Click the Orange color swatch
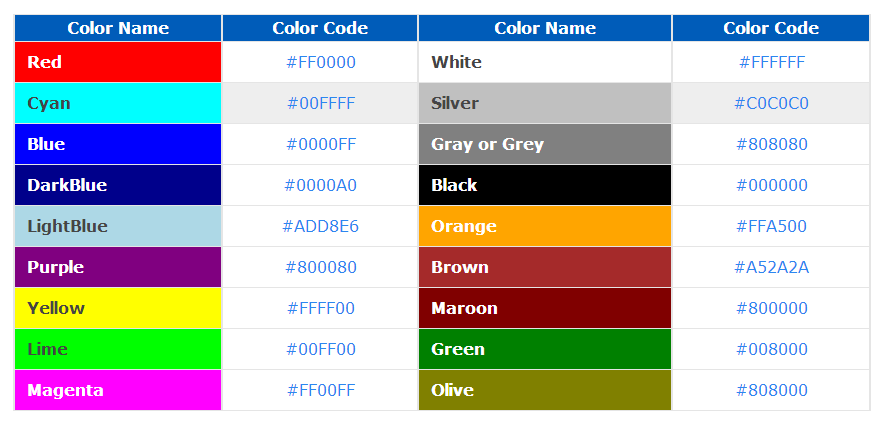The height and width of the screenshot is (438, 890). click(545, 226)
